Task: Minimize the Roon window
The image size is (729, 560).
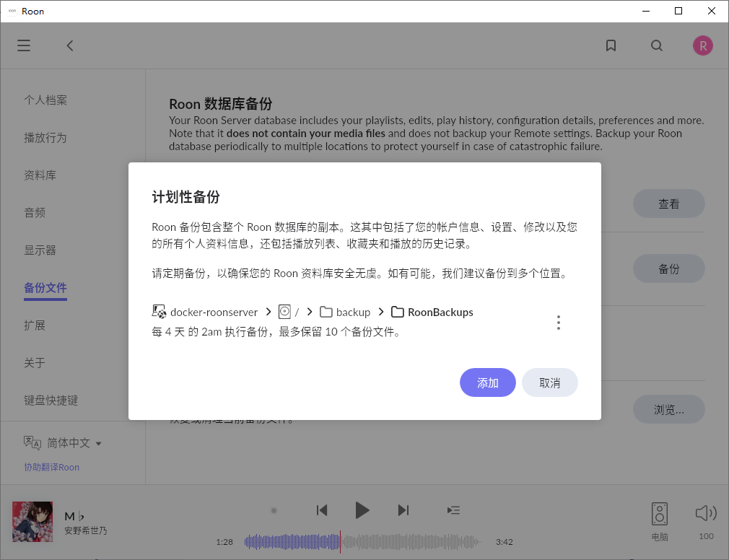Action: 646,11
